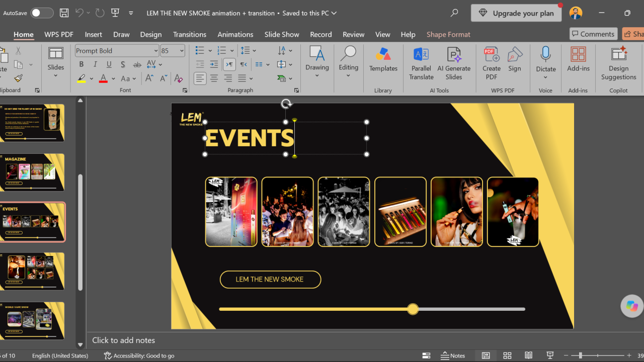Switch to Slide Sorter view icon
Image resolution: width=644 pixels, height=362 pixels.
pos(507,355)
